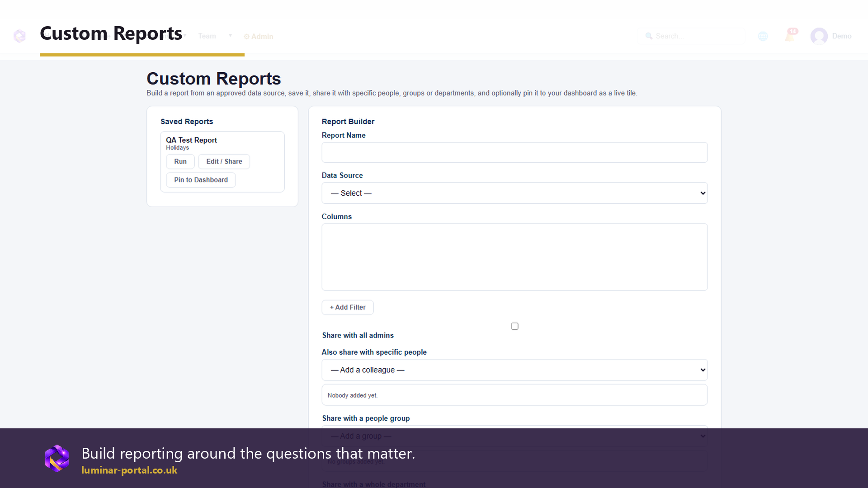Open the Data Source dropdown
The height and width of the screenshot is (488, 868).
tap(514, 193)
